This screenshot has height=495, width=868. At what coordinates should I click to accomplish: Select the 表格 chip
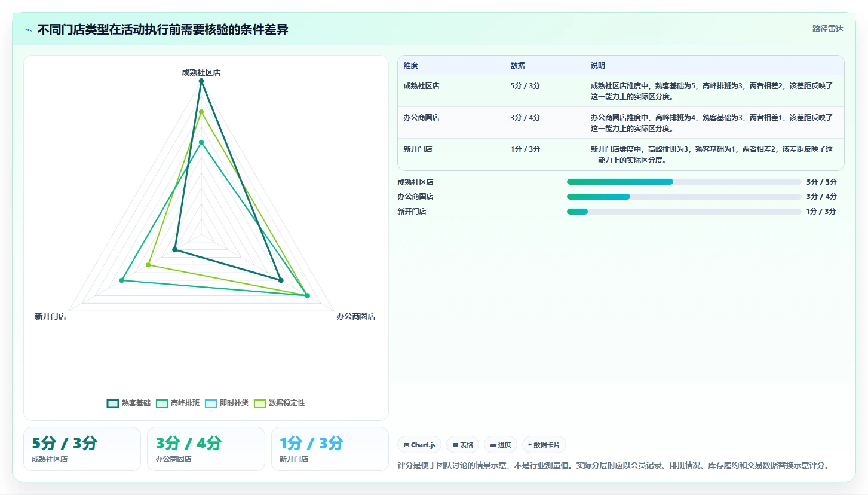click(462, 445)
